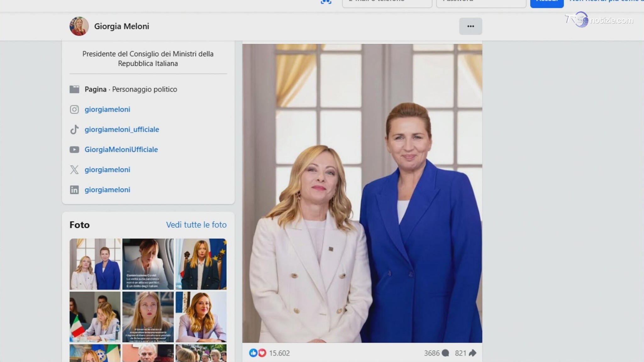
Task: Click the 15.602 reactions count
Action: pyautogui.click(x=279, y=353)
